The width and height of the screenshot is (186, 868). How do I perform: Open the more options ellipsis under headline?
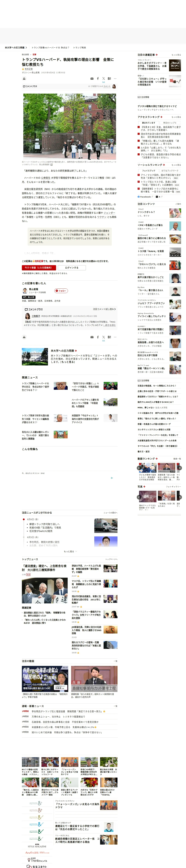[115, 79]
